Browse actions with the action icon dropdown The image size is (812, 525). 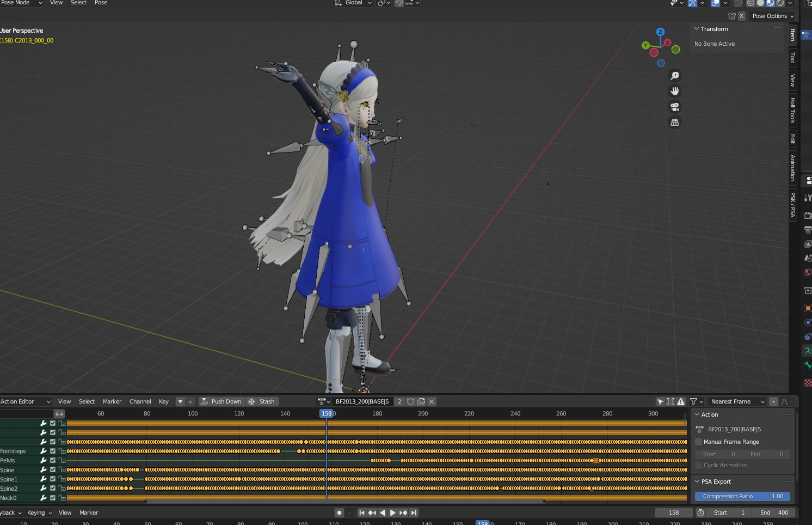[x=324, y=401]
